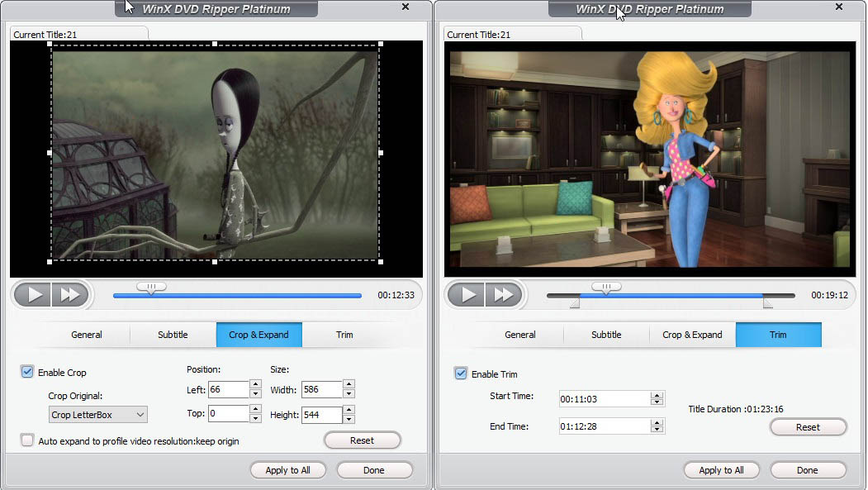Play the preview in the left Crop window
Image resolution: width=868 pixels, height=490 pixels.
33,294
